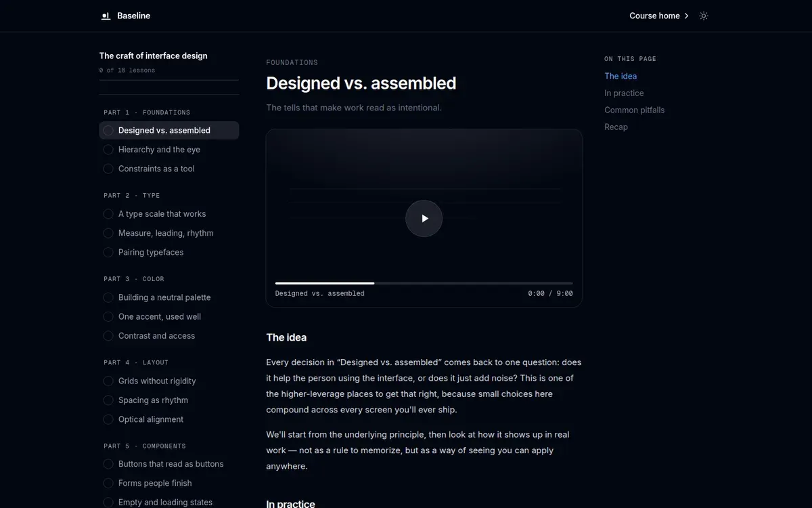Click The idea heading in article

286,337
